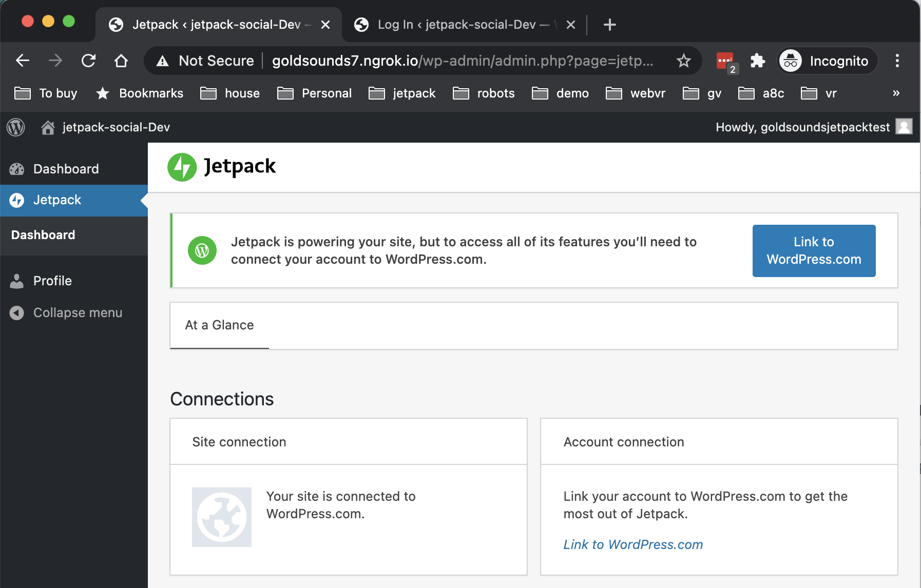The height and width of the screenshot is (588, 921).
Task: Click the globe site connection thumbnail
Action: tap(222, 517)
